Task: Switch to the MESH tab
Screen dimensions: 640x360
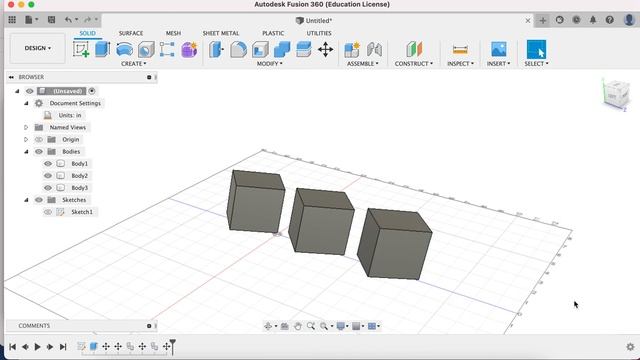Action: (x=173, y=33)
